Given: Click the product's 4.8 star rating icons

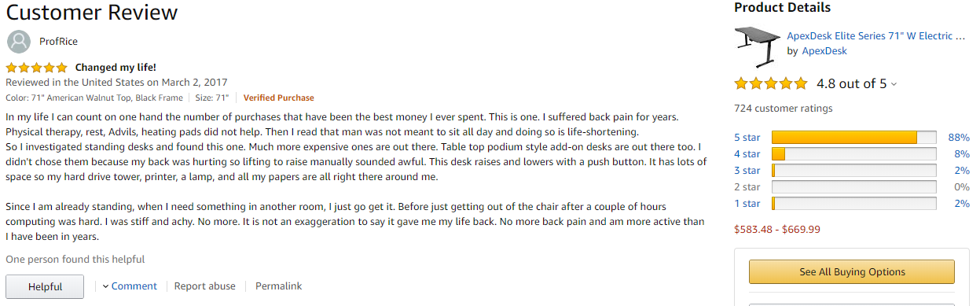Looking at the screenshot, I should [770, 83].
